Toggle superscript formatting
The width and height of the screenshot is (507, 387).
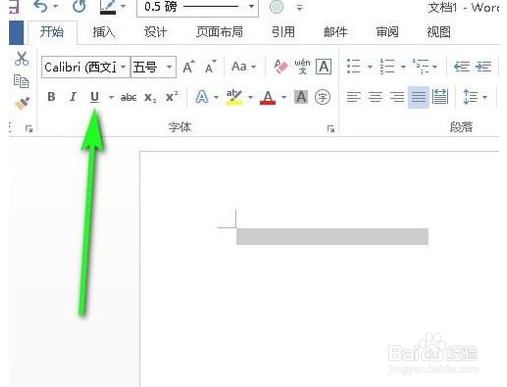point(172,97)
